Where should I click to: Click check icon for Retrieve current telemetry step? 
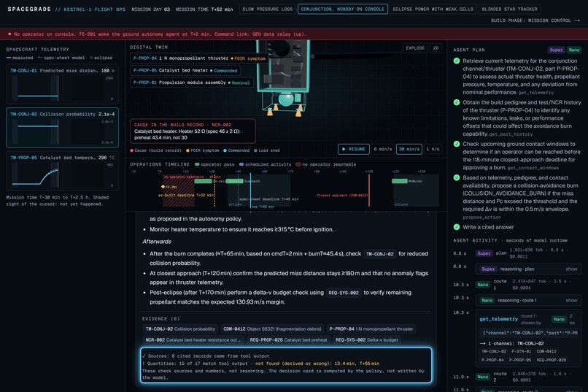point(457,61)
